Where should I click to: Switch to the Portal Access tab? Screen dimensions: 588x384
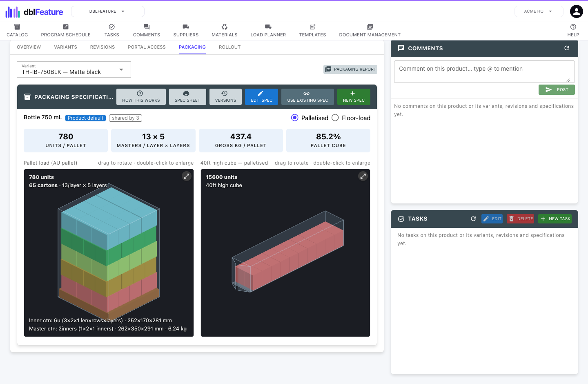[x=147, y=47]
